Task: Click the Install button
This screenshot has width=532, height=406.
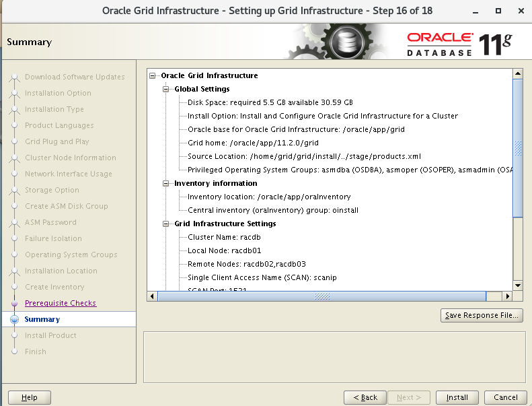Action: coord(457,397)
